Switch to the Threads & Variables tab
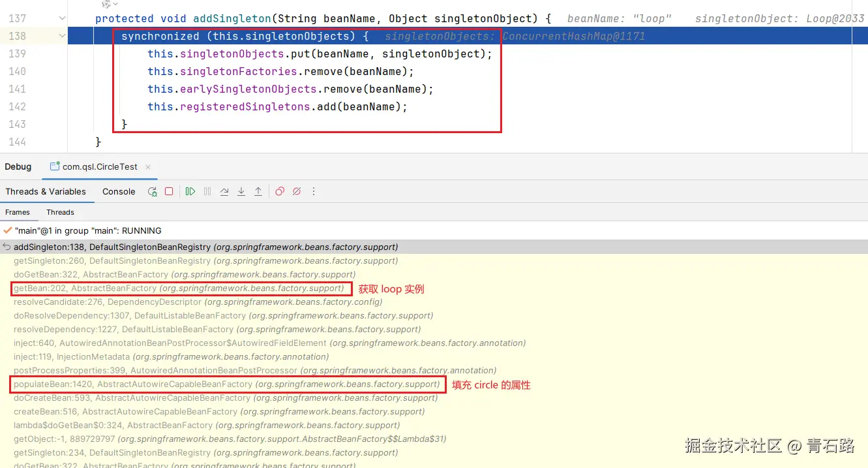This screenshot has height=468, width=868. coord(46,191)
